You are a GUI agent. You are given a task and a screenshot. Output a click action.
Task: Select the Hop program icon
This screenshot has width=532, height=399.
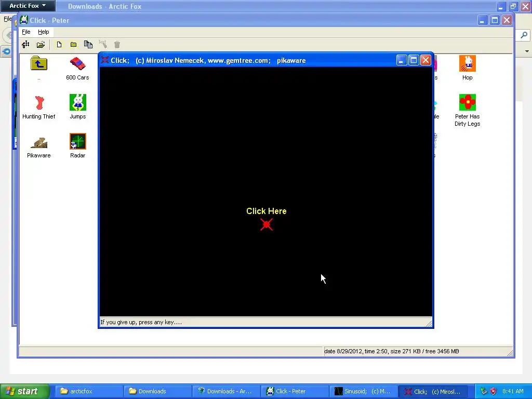467,68
